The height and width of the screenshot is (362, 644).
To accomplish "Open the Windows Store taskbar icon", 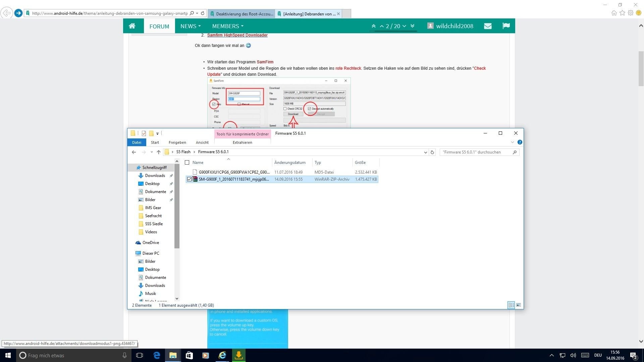I will tap(189, 355).
